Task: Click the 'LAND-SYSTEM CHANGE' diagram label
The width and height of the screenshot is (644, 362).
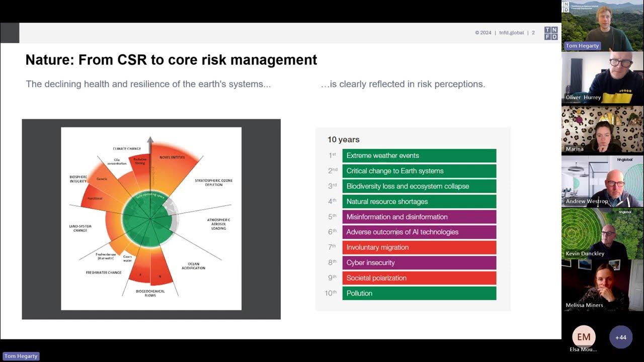Action: (80, 228)
